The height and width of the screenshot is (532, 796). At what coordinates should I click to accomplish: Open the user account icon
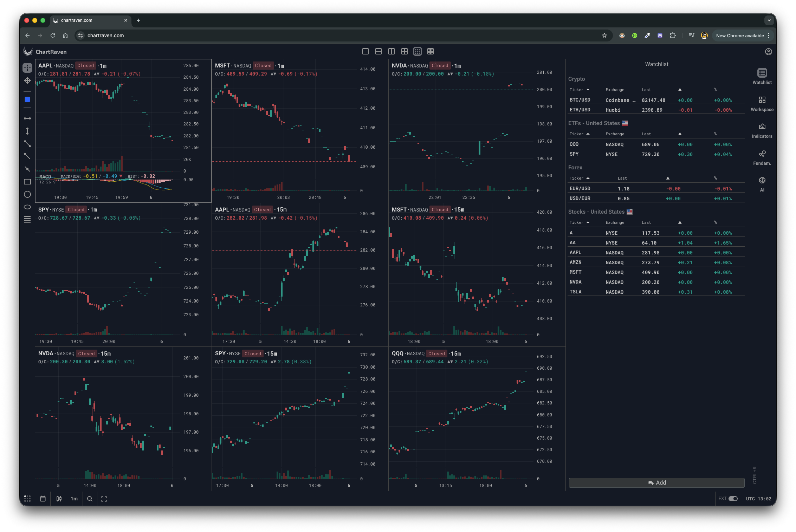point(769,52)
